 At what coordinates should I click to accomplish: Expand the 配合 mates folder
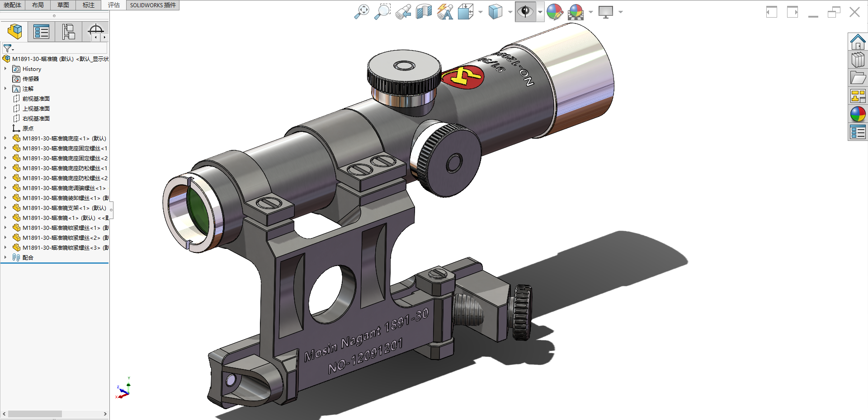(5, 257)
